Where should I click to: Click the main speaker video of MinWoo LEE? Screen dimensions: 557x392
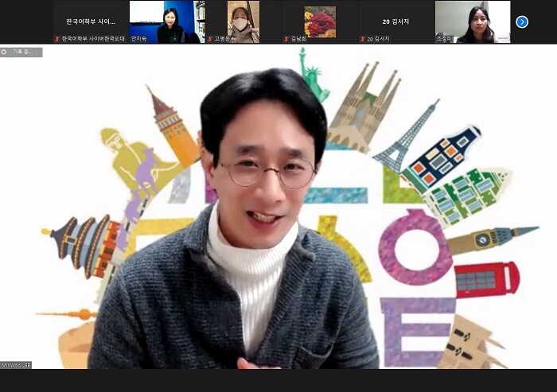278,207
